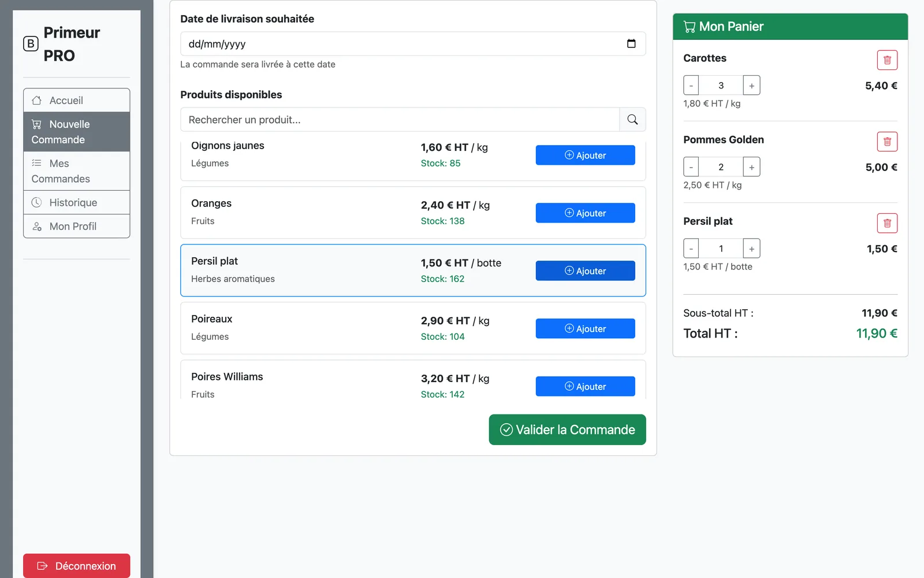Click the Carottes quantity field
Screen dimensions: 924x578
coord(721,86)
